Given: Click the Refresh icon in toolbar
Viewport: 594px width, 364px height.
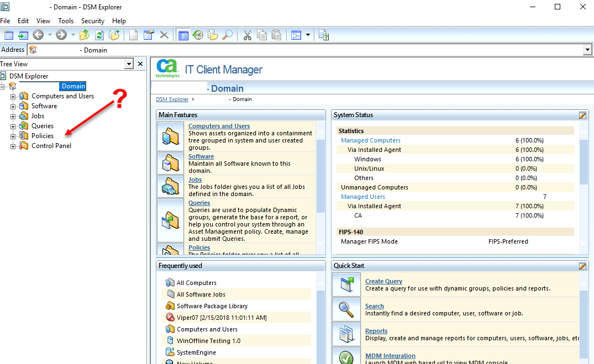Looking at the screenshot, I should [99, 35].
